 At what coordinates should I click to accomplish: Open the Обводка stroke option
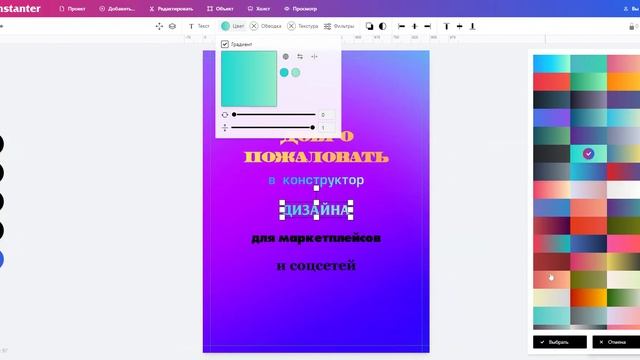pos(266,26)
